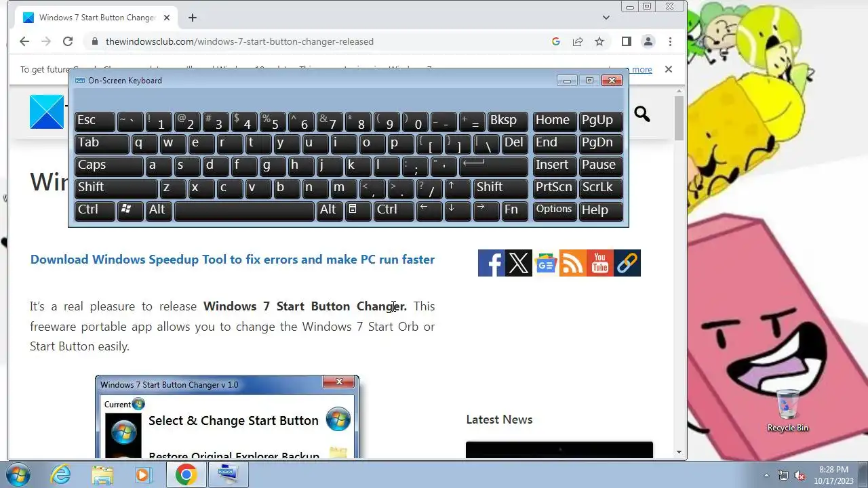This screenshot has width=868, height=488.
Task: Click the Start Button Changer screenshot image
Action: point(227,416)
